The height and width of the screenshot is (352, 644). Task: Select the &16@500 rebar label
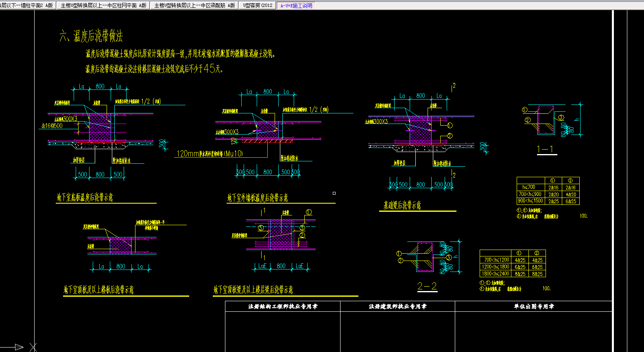(x=52, y=126)
